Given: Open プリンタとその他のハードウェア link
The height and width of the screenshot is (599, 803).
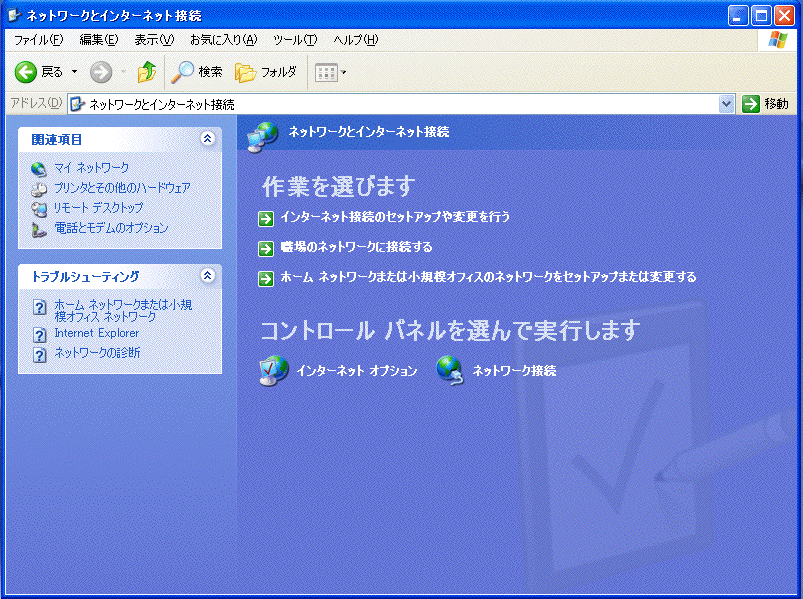Looking at the screenshot, I should [x=122, y=188].
